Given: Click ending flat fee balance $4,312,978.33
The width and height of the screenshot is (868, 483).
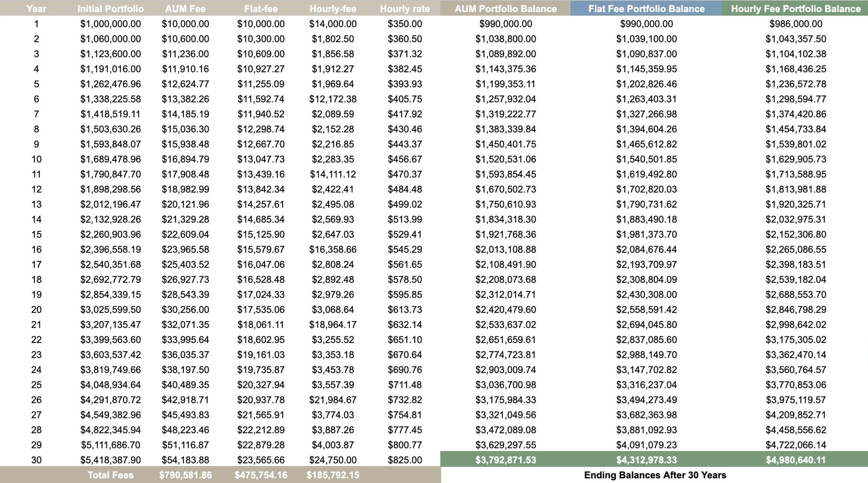Looking at the screenshot, I should (646, 460).
